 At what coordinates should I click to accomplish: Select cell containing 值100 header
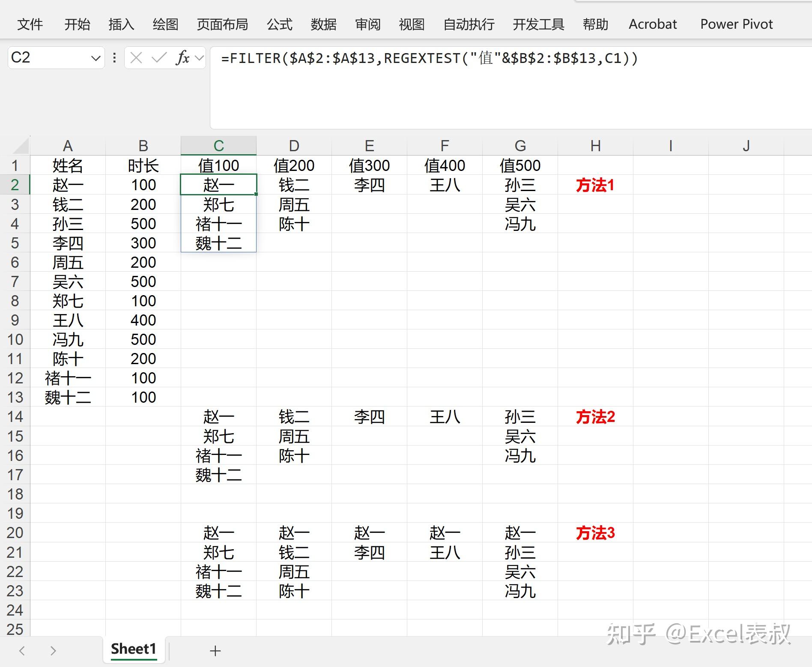tap(218, 165)
